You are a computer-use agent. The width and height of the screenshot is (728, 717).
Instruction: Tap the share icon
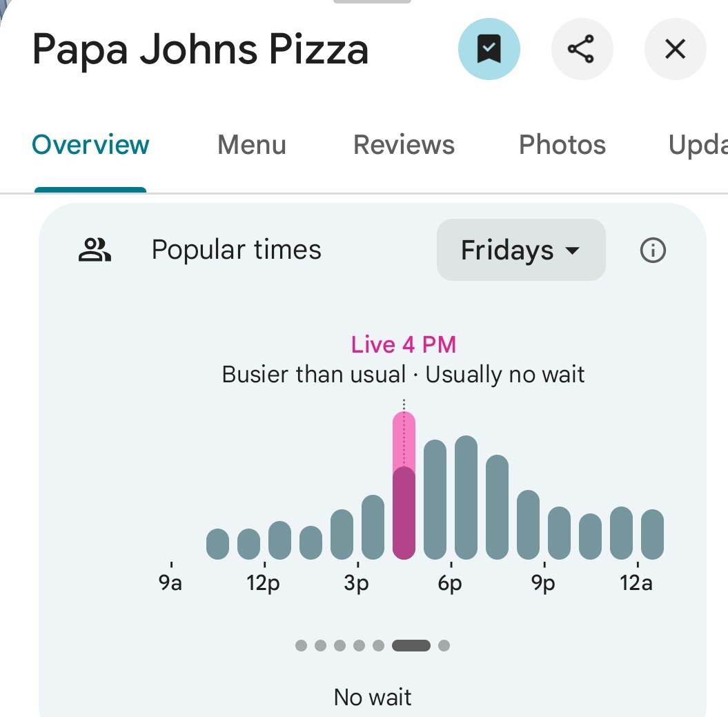[581, 50]
